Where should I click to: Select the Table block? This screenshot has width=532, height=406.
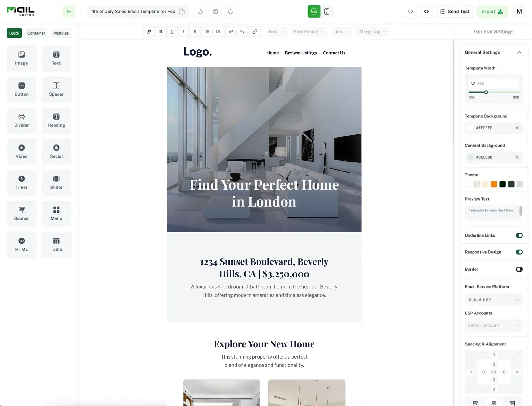click(x=56, y=245)
